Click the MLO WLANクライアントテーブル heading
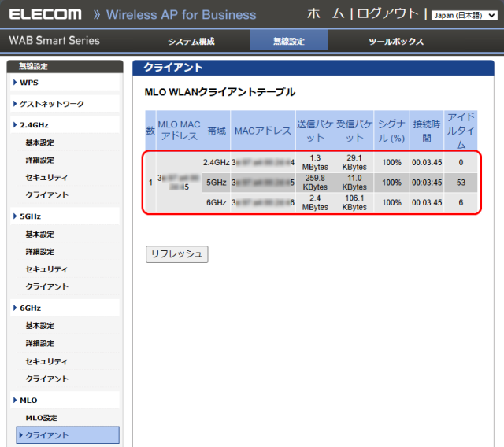Image resolution: width=504 pixels, height=447 pixels. (x=220, y=92)
